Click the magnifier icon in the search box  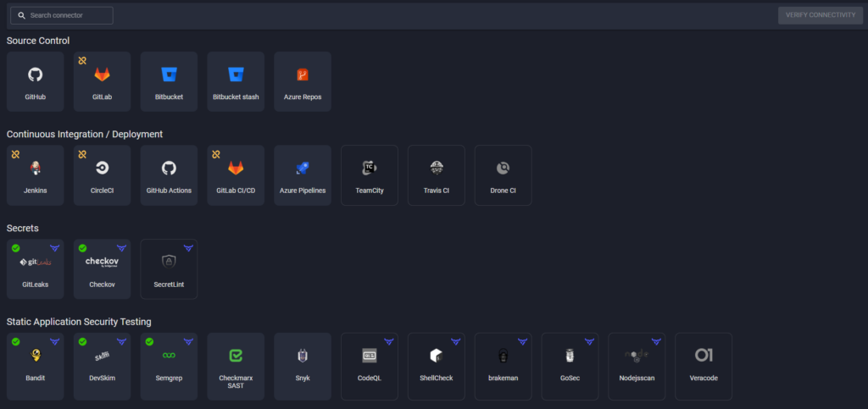coord(21,15)
